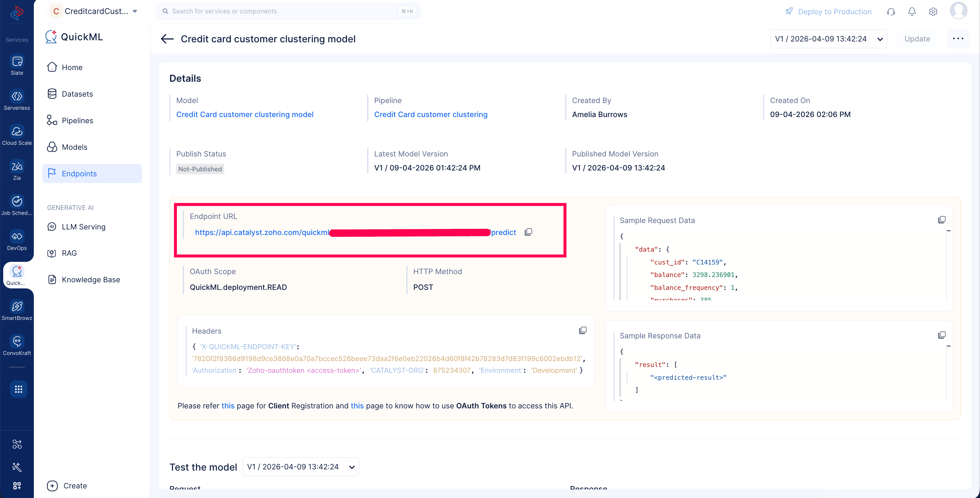Open RAG in the sidebar

(92, 253)
